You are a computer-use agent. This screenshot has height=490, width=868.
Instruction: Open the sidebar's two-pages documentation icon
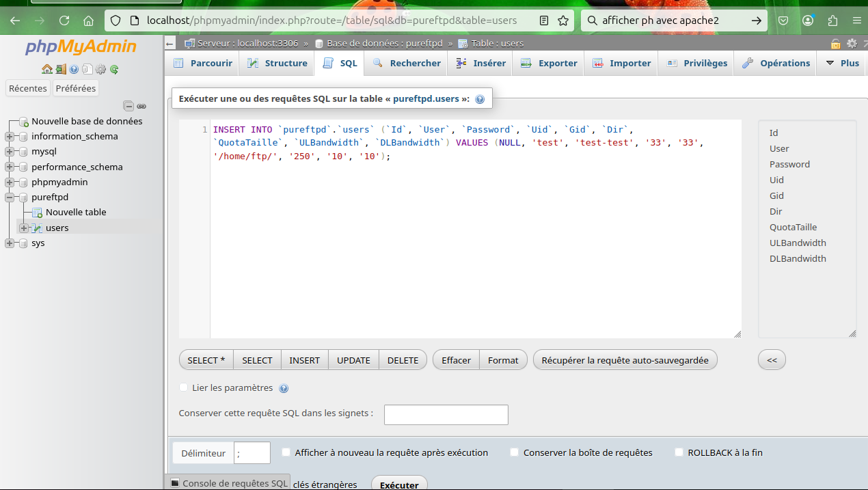click(x=87, y=69)
